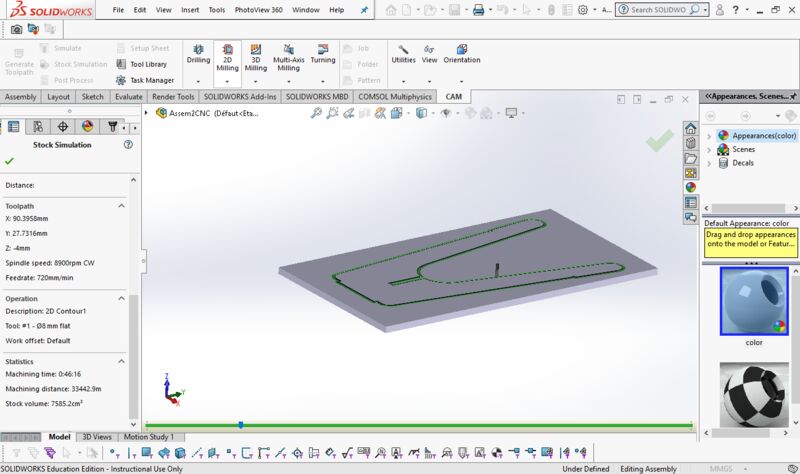Open the Help question mark icon
Viewport: 800px width, 474px height.
pos(736,10)
